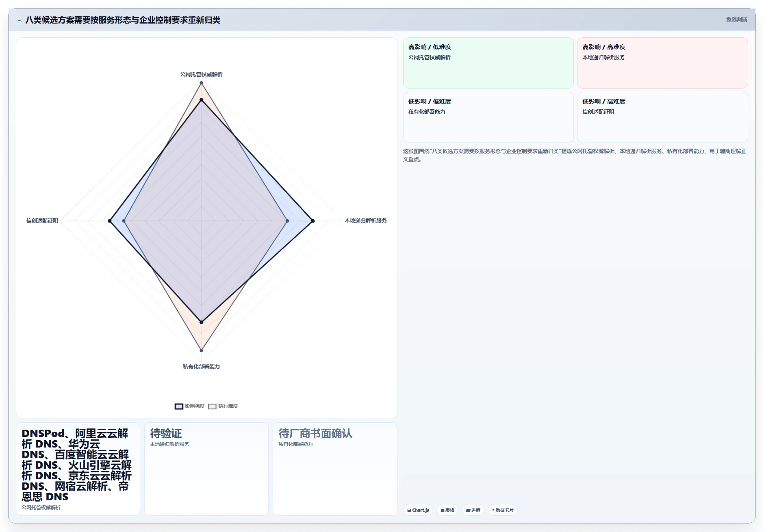Toggle the 执行难度 legend swatch
The image size is (764, 532).
pyautogui.click(x=212, y=406)
